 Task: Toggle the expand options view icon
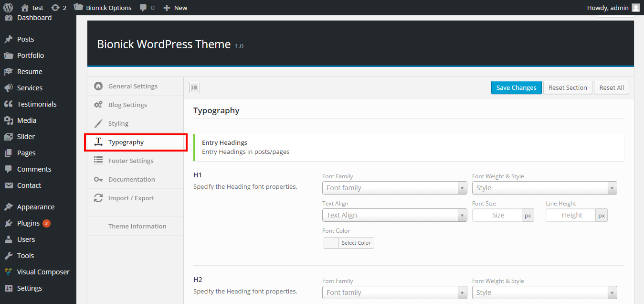coord(194,87)
